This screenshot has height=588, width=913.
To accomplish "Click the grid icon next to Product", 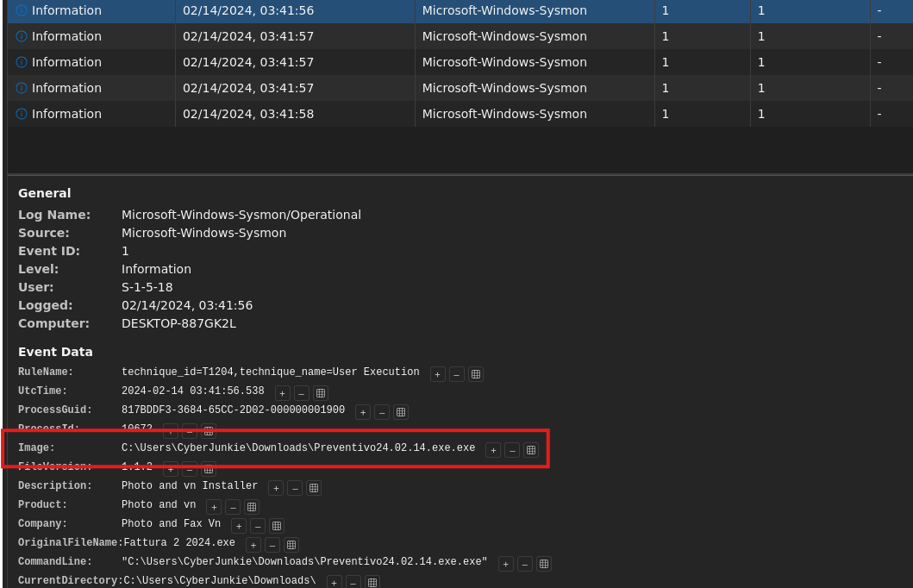I will pos(252,507).
